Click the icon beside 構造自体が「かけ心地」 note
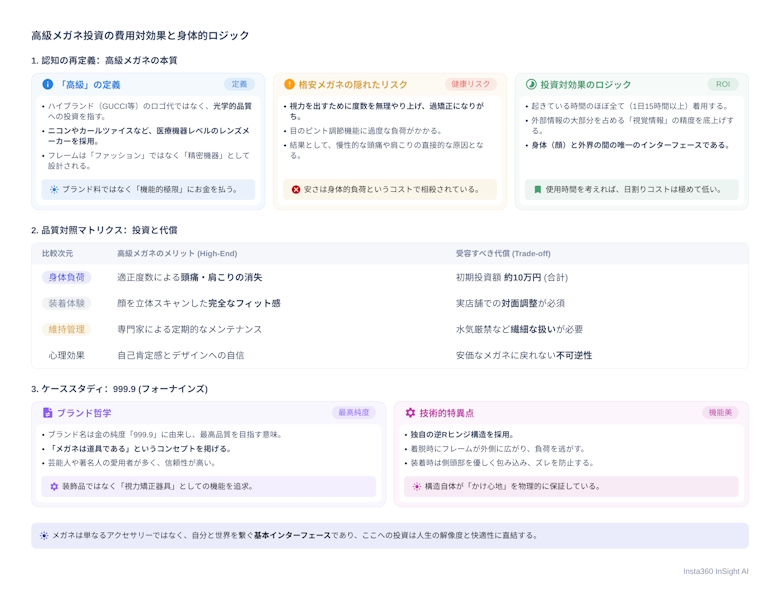 pos(416,487)
